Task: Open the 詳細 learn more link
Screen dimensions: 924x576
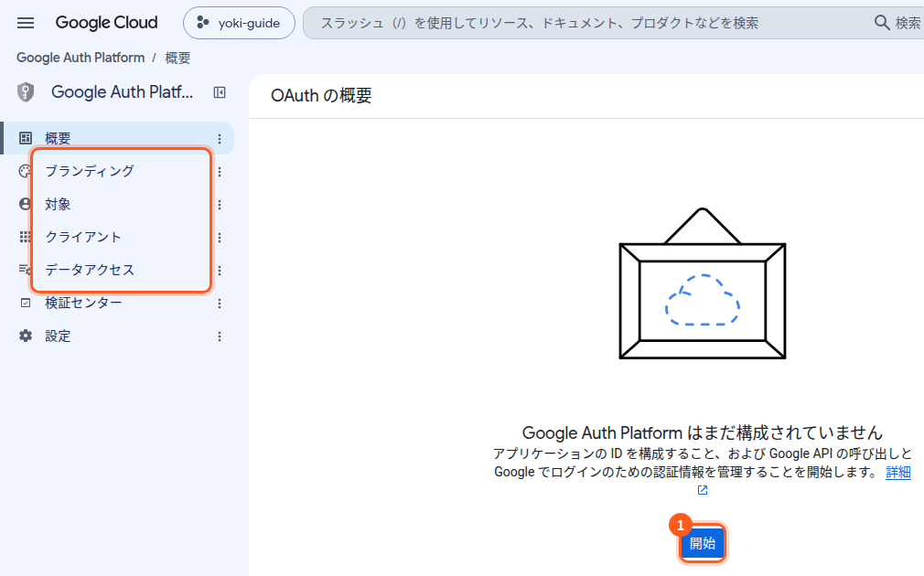Action: click(x=898, y=473)
